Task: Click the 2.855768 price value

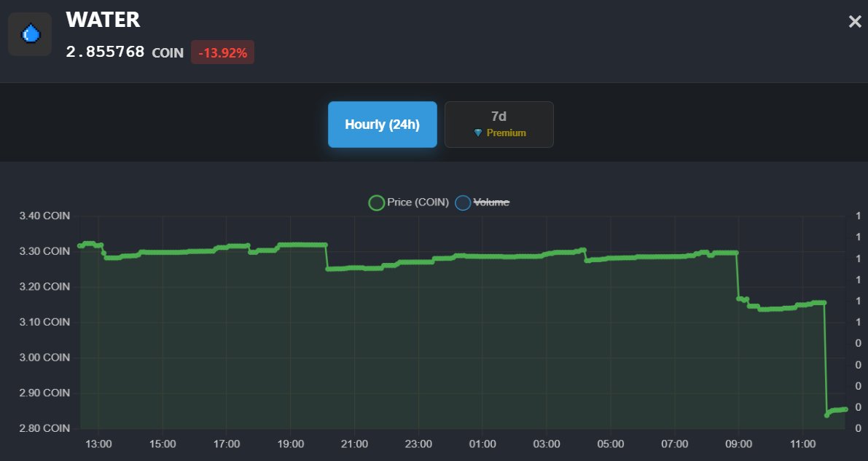Action: [105, 52]
